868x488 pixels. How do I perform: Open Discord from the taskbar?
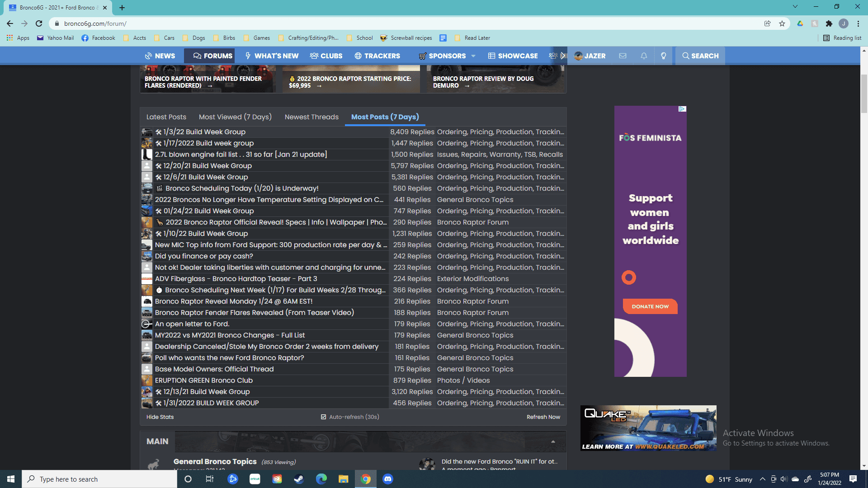388,479
